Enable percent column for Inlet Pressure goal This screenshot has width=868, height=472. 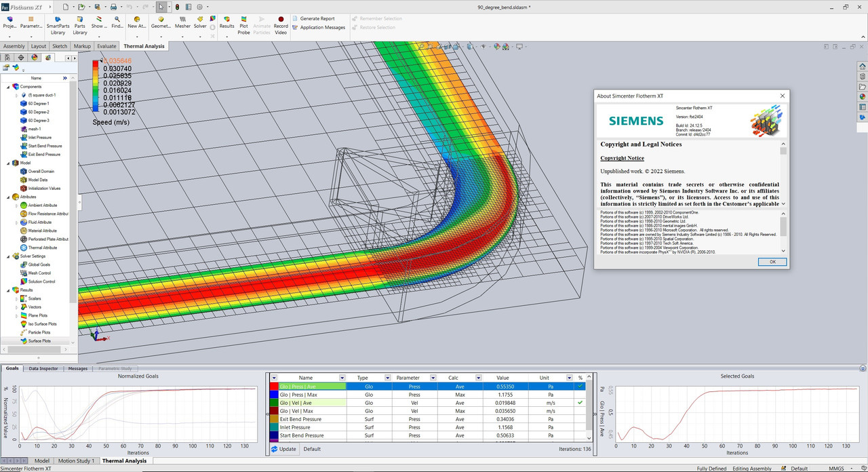[580, 427]
